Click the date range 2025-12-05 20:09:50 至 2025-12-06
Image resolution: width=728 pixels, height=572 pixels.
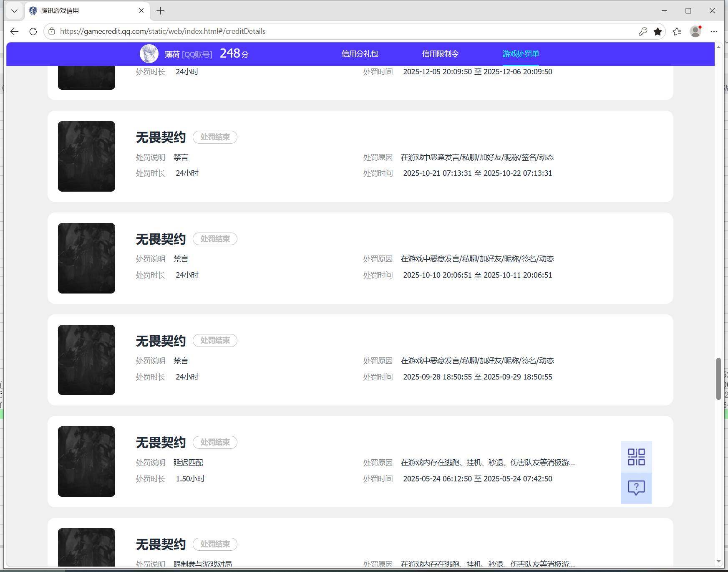coord(477,72)
